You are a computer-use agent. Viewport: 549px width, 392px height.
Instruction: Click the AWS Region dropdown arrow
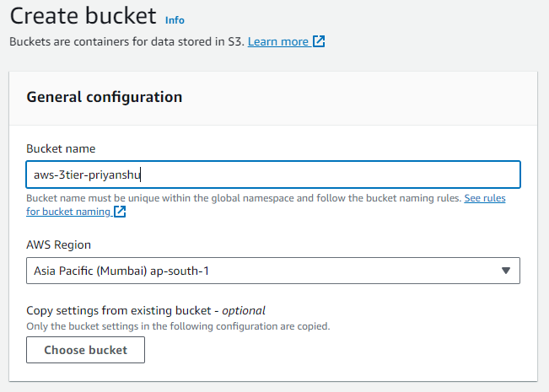pyautogui.click(x=506, y=271)
